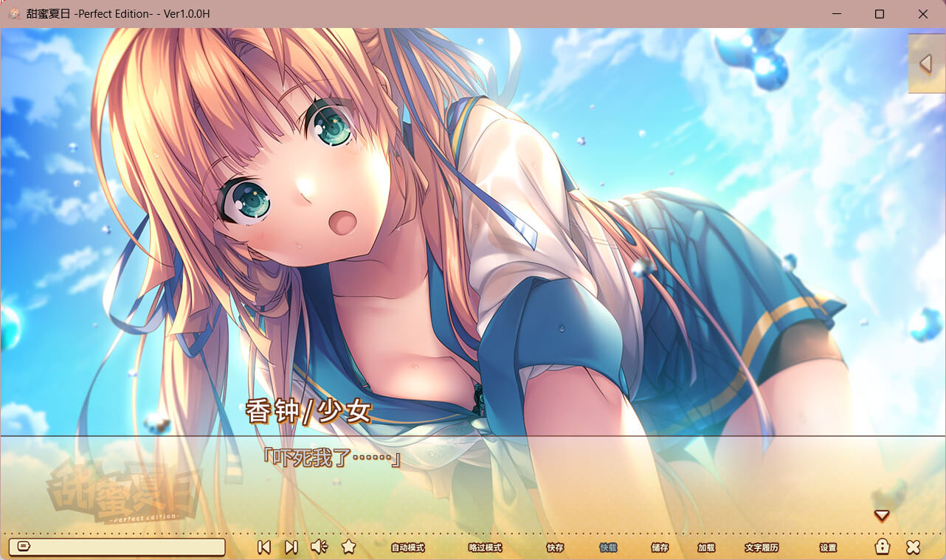Replay voice with the speaker icon
Viewport: 946px width, 560px height.
319,547
